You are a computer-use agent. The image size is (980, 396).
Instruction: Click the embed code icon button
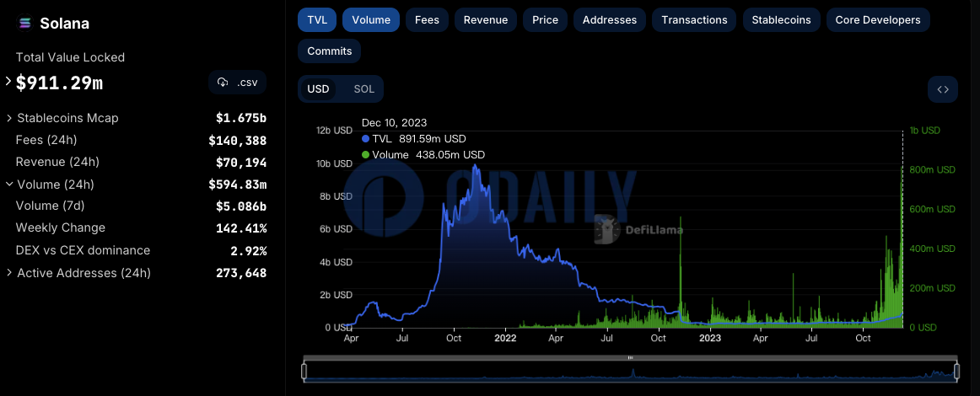click(x=943, y=89)
